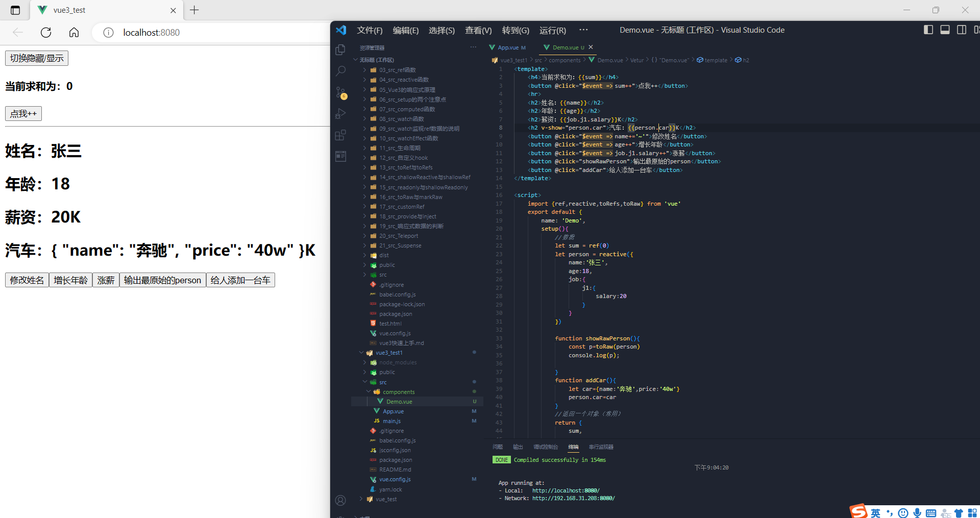Open the Extensions view in activity bar
The height and width of the screenshot is (518, 980).
point(340,135)
